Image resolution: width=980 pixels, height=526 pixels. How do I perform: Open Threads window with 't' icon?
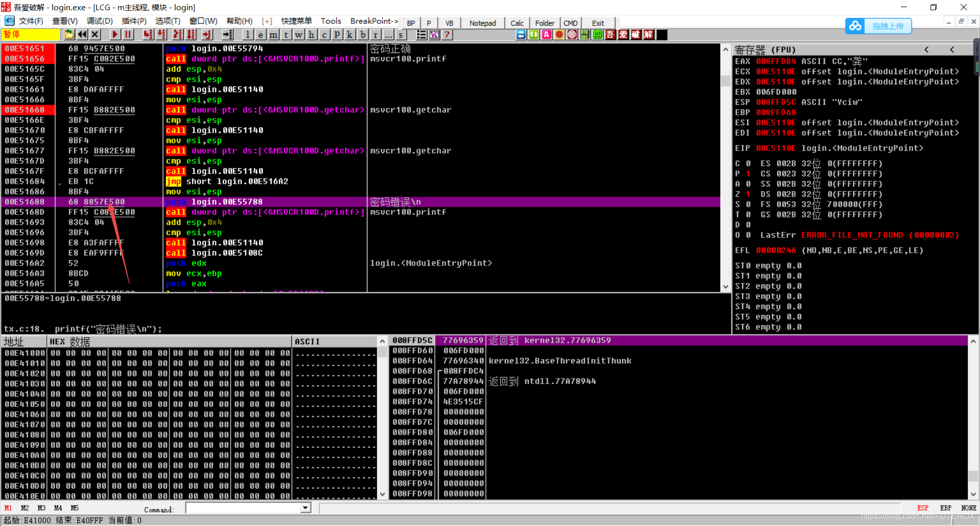286,34
